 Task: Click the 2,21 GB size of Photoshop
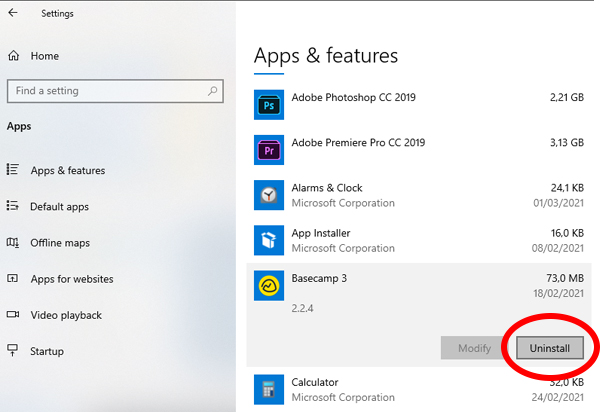coord(567,97)
